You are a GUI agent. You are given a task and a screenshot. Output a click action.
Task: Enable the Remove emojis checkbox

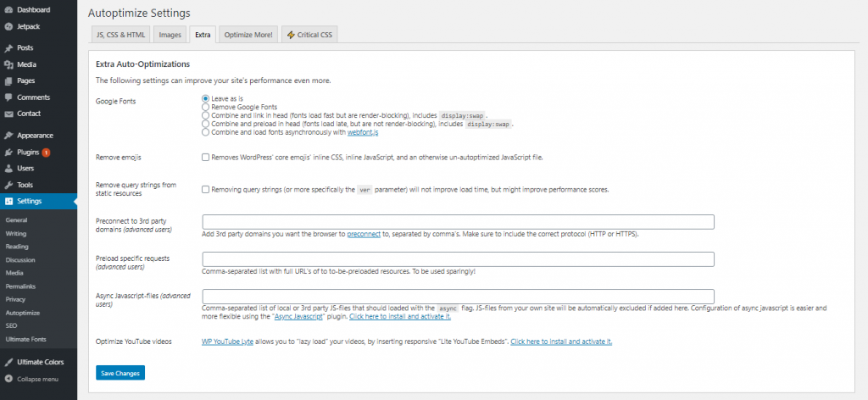pos(206,158)
